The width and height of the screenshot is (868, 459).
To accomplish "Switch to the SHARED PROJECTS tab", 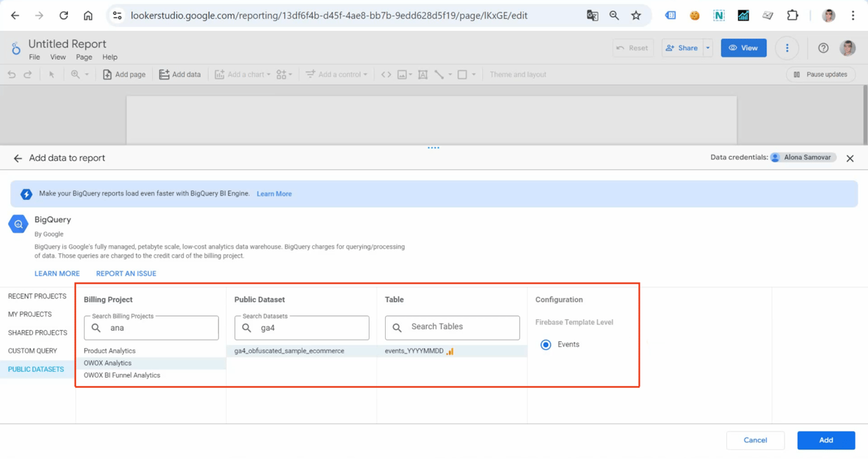I will 37,333.
